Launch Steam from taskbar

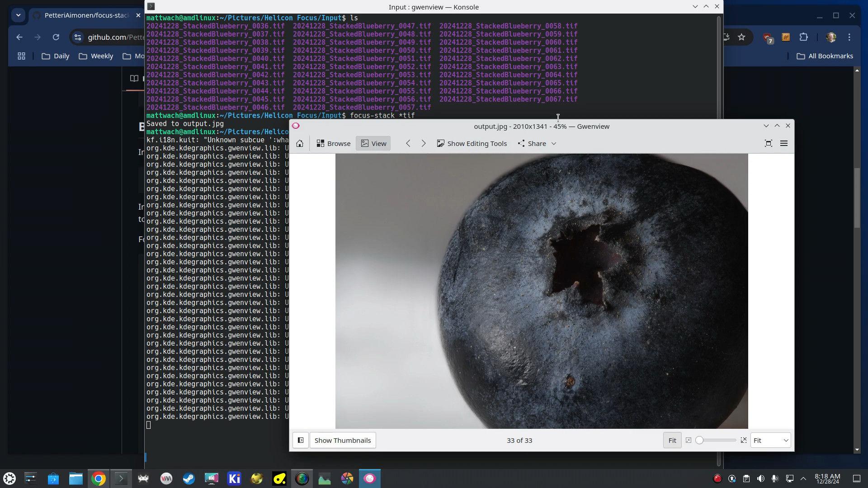pyautogui.click(x=189, y=479)
